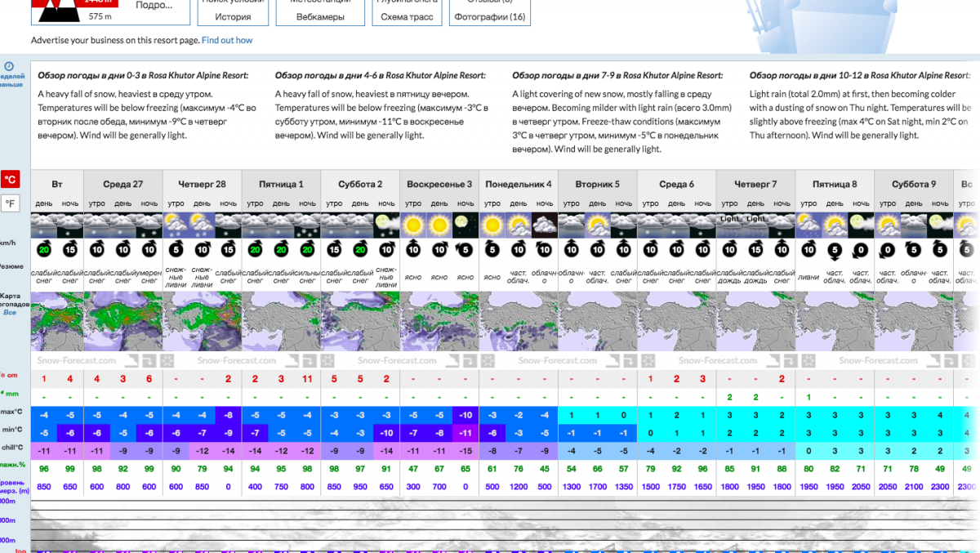Viewport: 980px width, 553px height.
Task: Click the Вт день light snow icon
Action: point(44,225)
